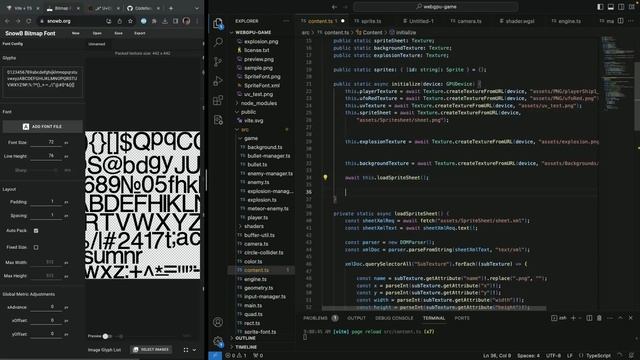This screenshot has width=640, height=360.
Task: Click the browser reload button
Action: coord(29,21)
